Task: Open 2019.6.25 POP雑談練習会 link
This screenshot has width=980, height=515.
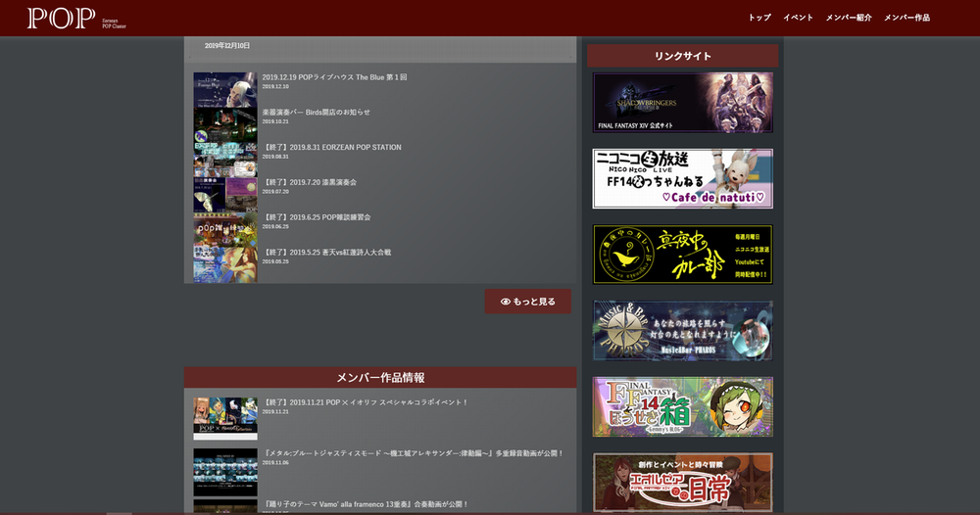Action: pos(317,217)
